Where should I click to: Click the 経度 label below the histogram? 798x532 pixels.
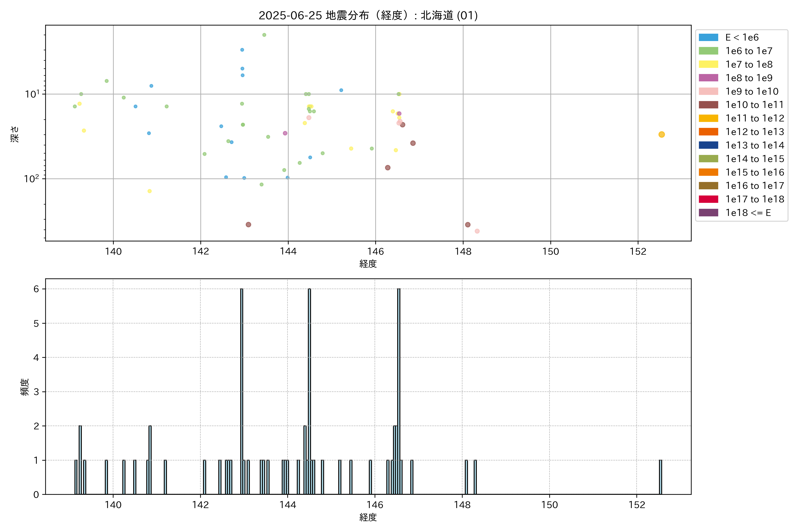[368, 517]
